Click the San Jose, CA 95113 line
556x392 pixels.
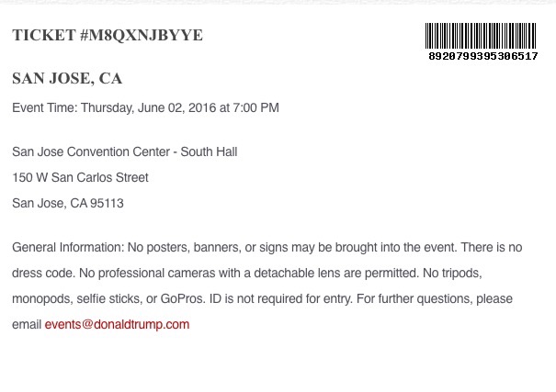point(68,203)
